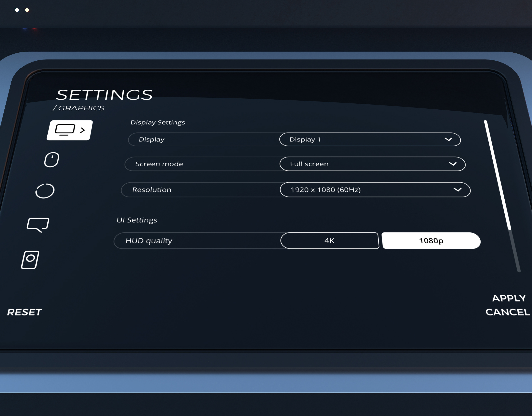
Task: Click the 'Resolution' label
Action: pos(152,190)
